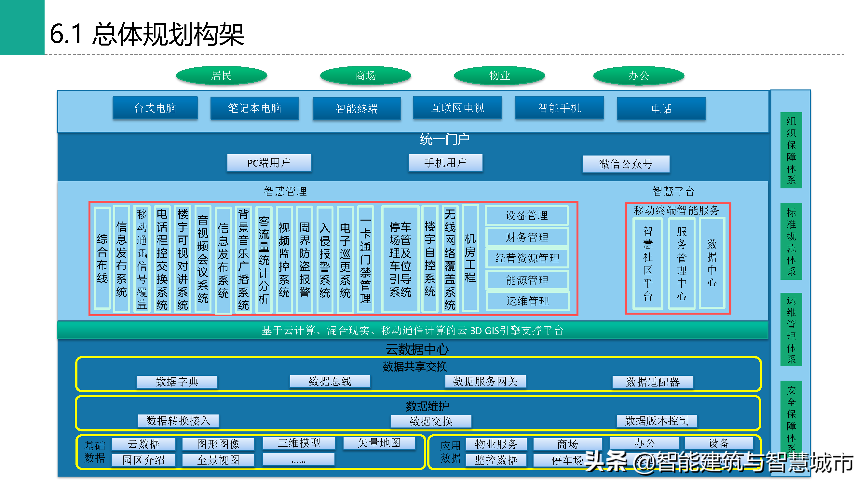This screenshot has width=868, height=488.
Task: Select the 无线网络覆盖系统 vertical box
Action: click(x=450, y=259)
